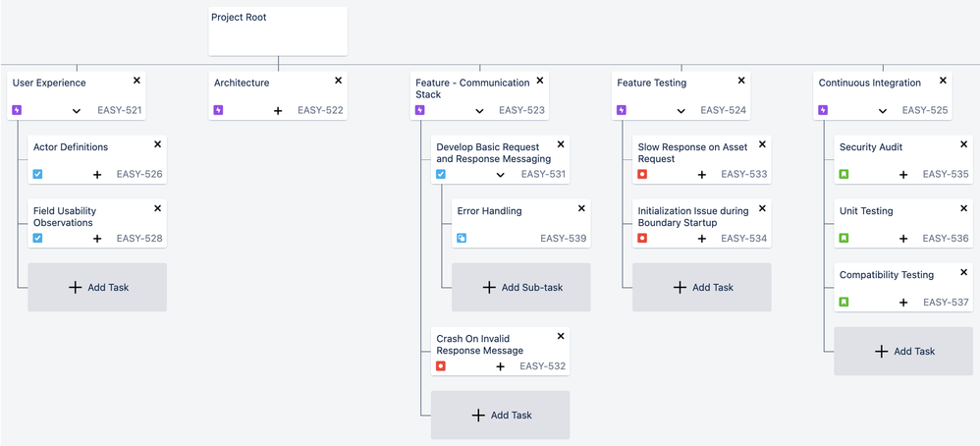Click the plus icon on the Architecture card
The image size is (980, 446).
[278, 111]
